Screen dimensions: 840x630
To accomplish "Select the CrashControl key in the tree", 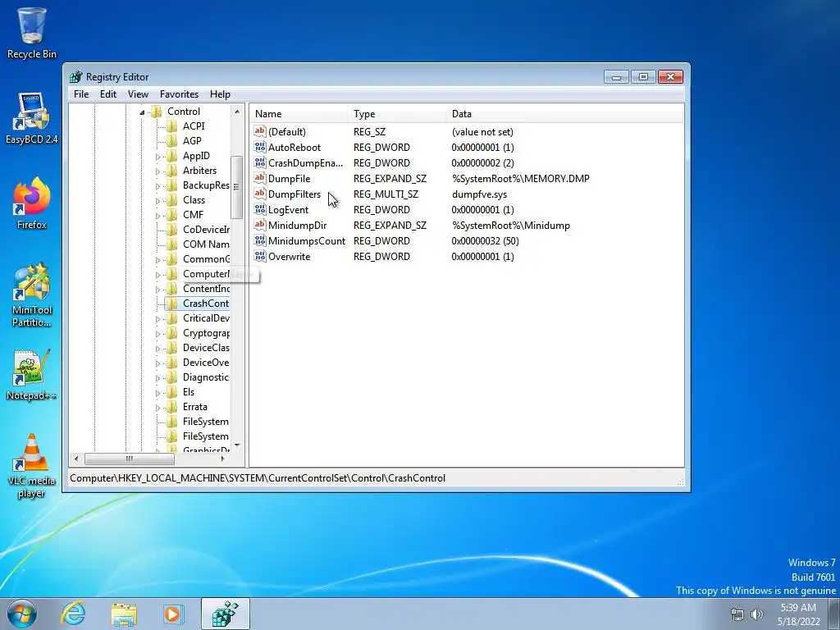I will [x=206, y=304].
